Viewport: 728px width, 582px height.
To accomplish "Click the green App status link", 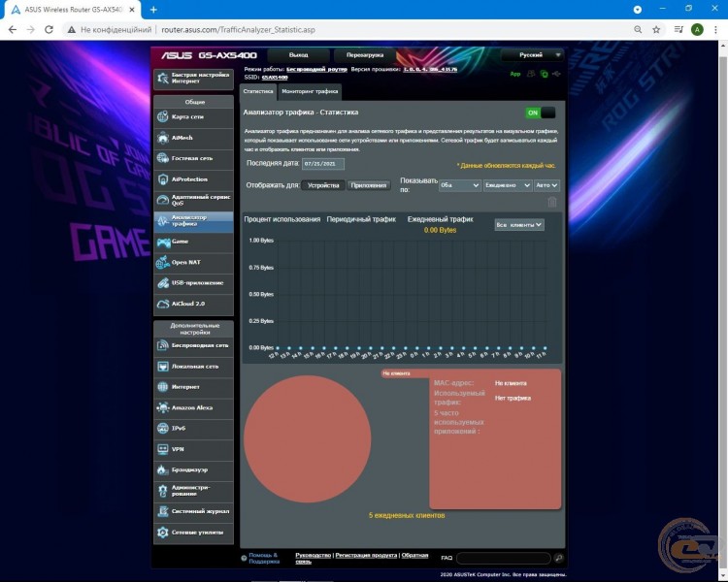I will pyautogui.click(x=515, y=74).
